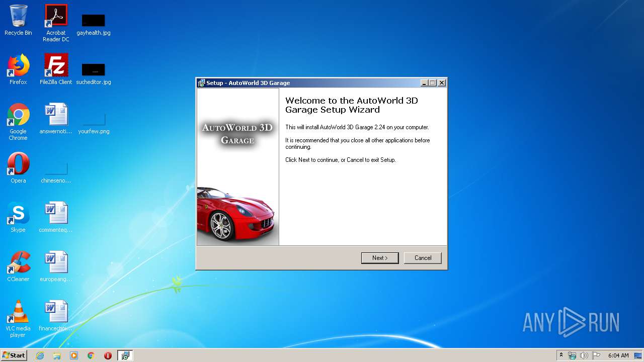
Task: Click Next to continue setup
Action: tap(380, 258)
